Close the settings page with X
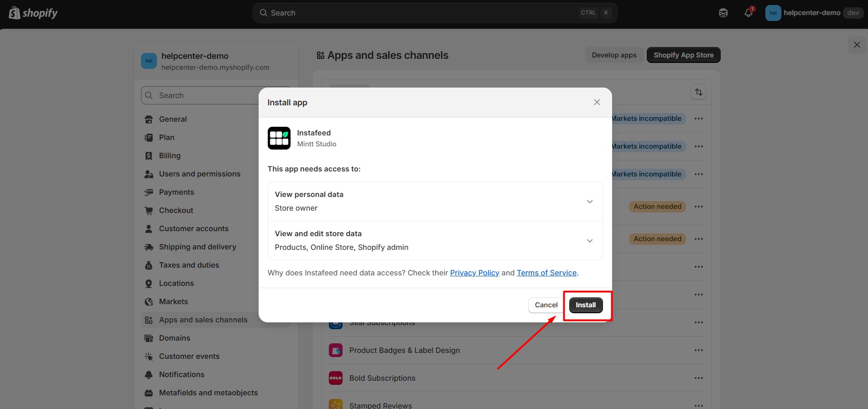Image resolution: width=868 pixels, height=409 pixels. 857,45
